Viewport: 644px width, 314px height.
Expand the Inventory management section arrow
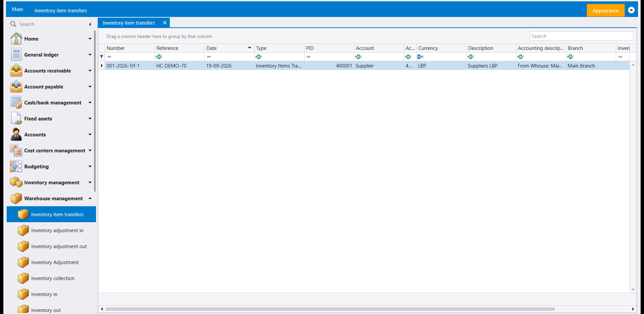click(90, 182)
